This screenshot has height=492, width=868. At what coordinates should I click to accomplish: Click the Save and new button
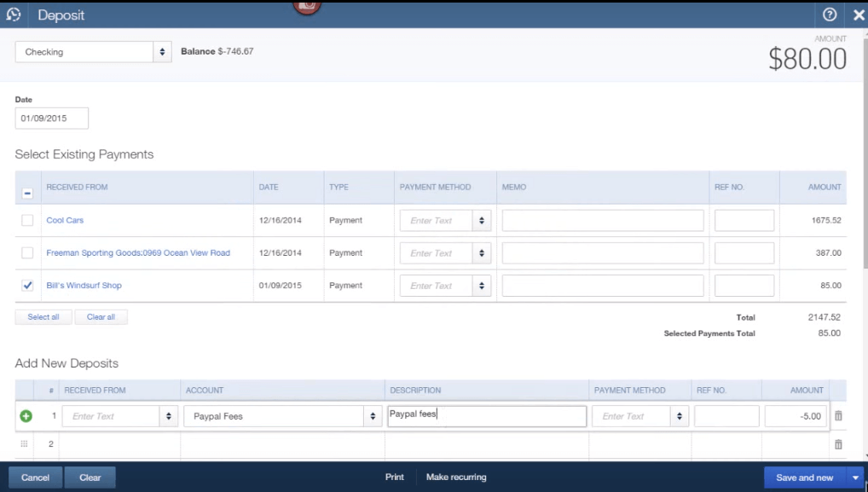point(804,478)
